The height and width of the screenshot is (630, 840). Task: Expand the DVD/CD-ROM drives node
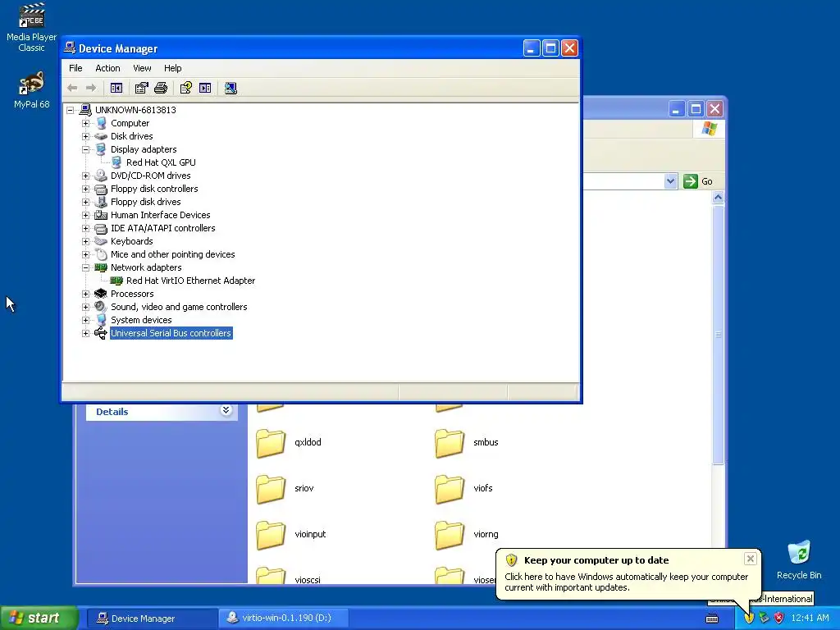coord(85,176)
